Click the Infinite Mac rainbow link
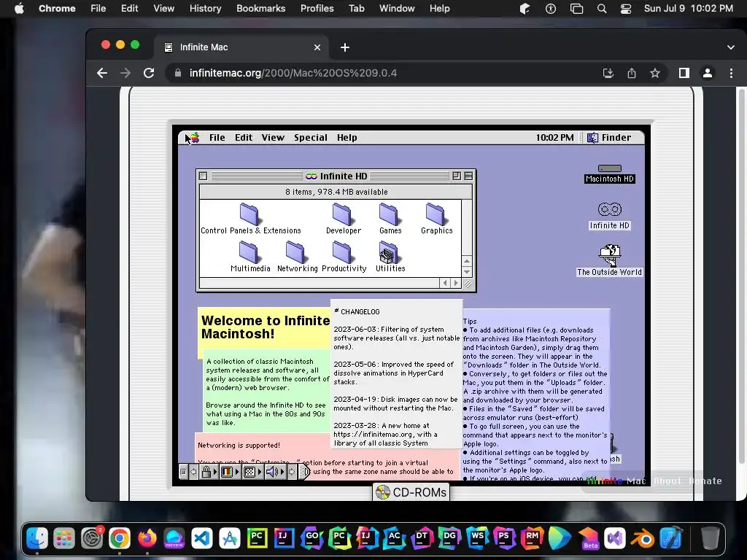 pos(616,481)
